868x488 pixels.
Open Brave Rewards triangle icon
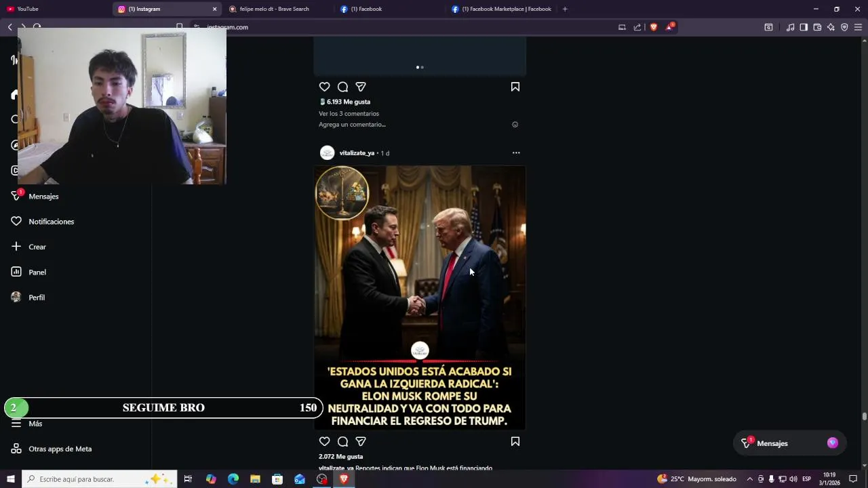(670, 27)
